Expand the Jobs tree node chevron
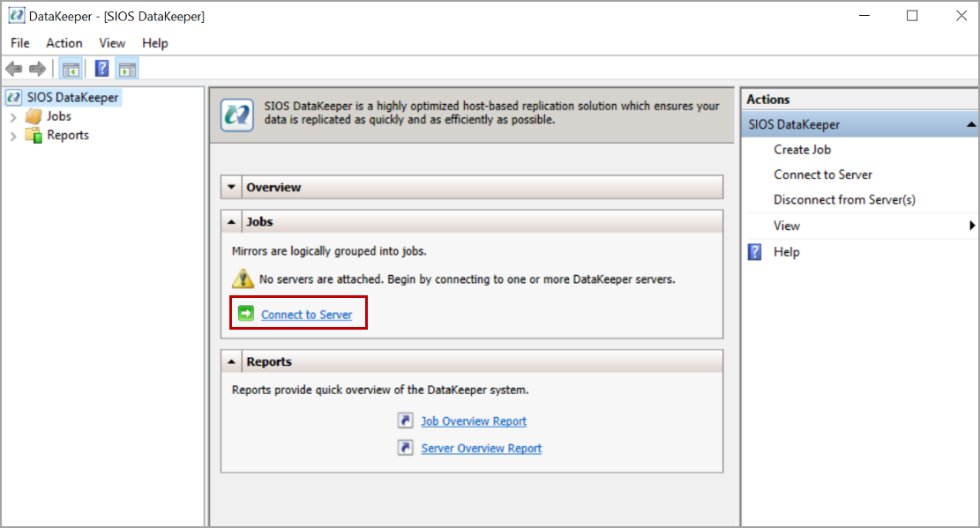The height and width of the screenshot is (528, 980). (x=13, y=116)
